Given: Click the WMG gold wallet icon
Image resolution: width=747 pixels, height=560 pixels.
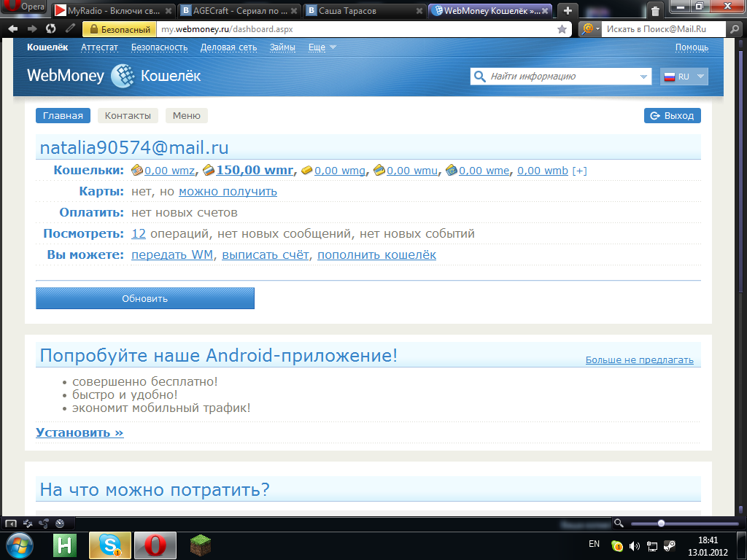Looking at the screenshot, I should (307, 171).
